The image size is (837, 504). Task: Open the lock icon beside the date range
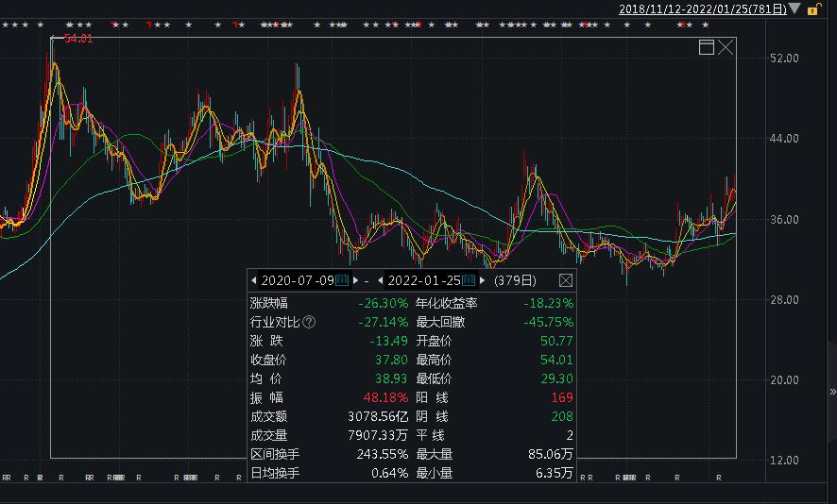tap(815, 8)
